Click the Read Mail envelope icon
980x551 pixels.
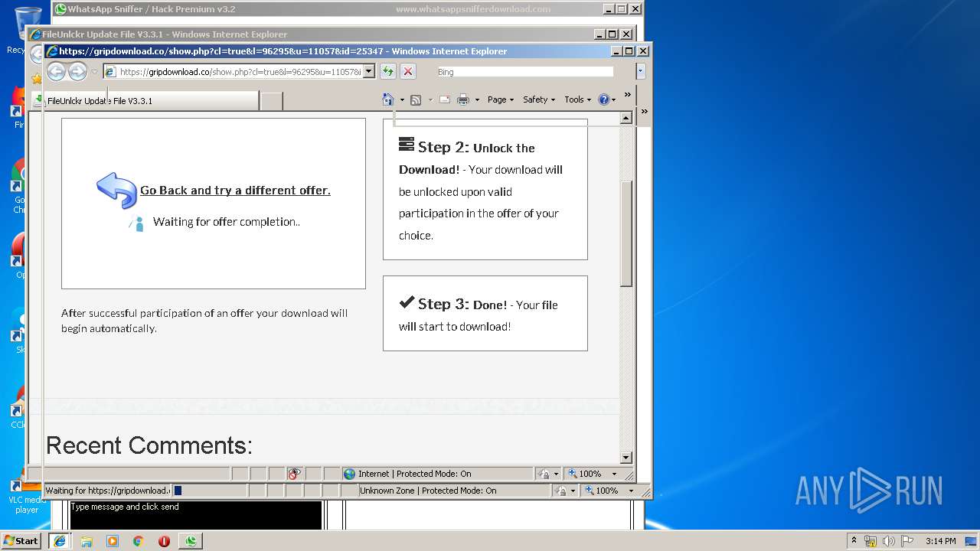point(444,99)
